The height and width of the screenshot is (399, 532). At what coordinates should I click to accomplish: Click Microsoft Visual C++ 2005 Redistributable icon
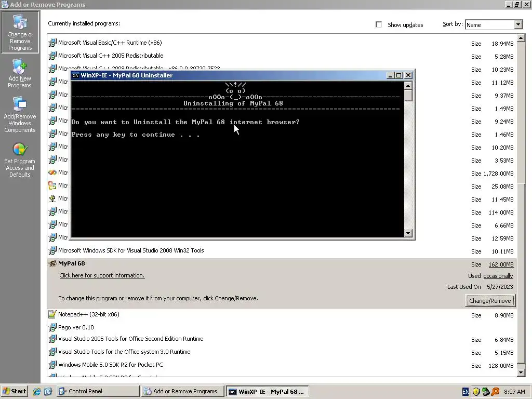point(52,56)
